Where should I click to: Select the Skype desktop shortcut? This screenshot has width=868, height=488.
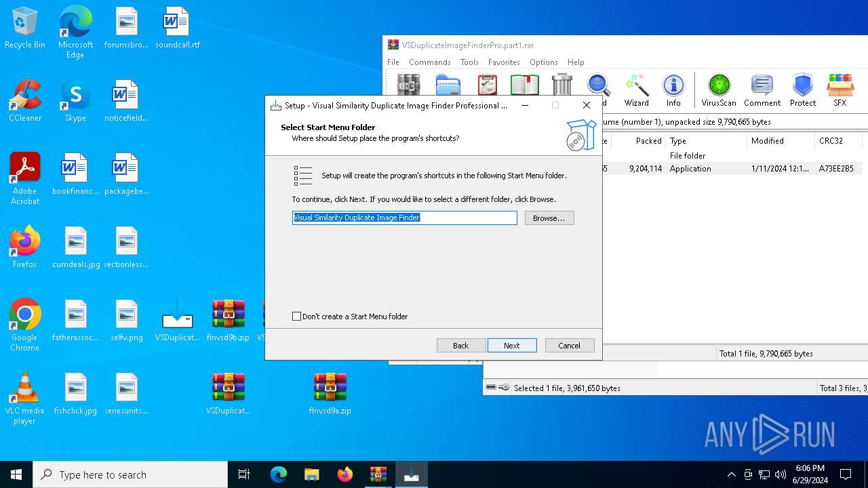(x=75, y=101)
